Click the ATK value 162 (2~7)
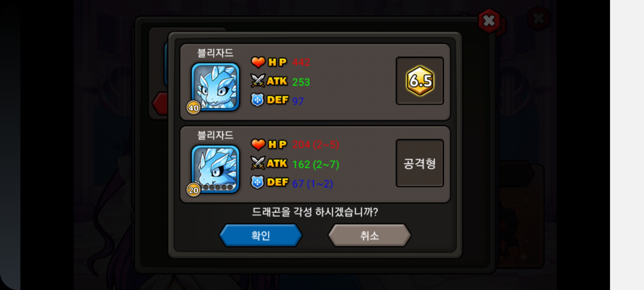644x290 pixels. click(316, 164)
